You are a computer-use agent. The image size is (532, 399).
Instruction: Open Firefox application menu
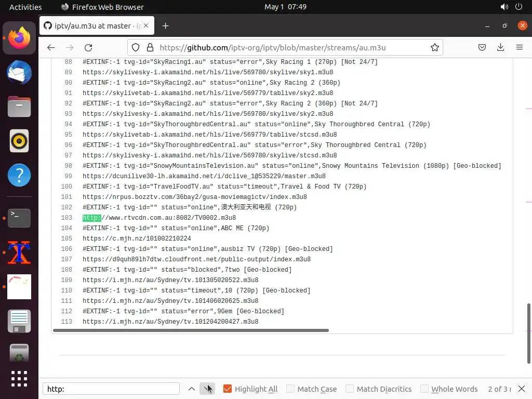tap(519, 47)
